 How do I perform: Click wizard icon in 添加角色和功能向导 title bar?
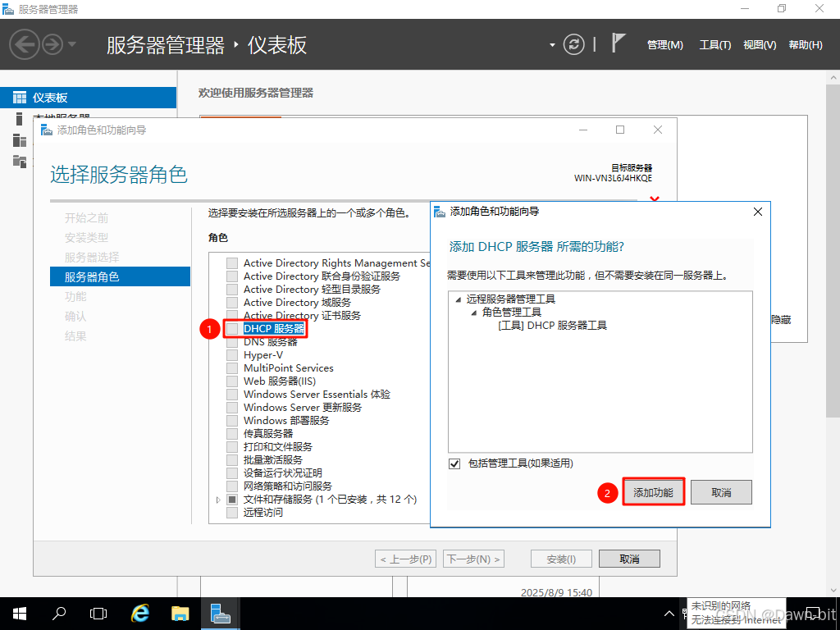[x=47, y=130]
